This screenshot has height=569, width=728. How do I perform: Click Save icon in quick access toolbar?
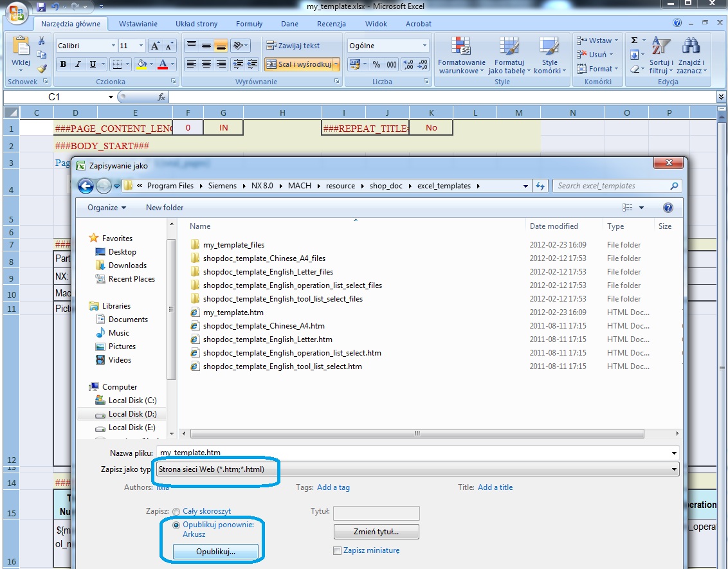[41, 6]
